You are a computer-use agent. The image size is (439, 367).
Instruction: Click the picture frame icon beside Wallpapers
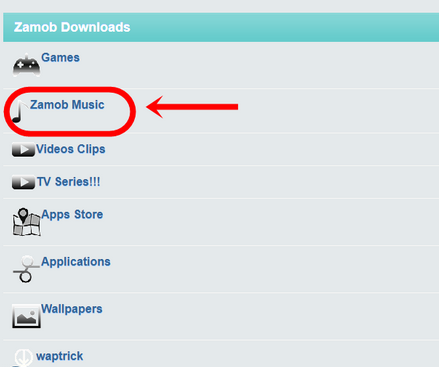[x=26, y=316]
